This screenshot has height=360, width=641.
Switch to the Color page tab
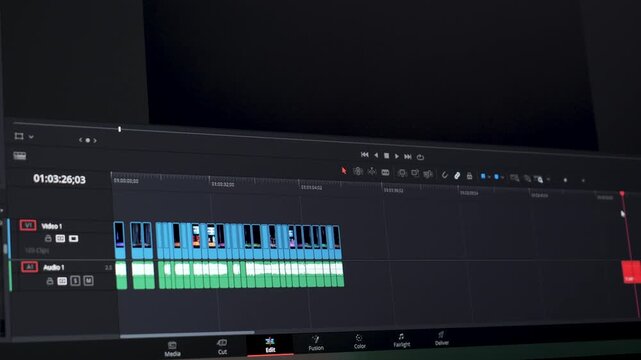tap(359, 342)
